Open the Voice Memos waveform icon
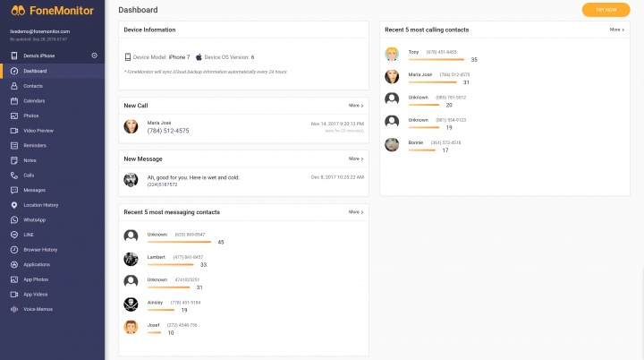 click(14, 309)
